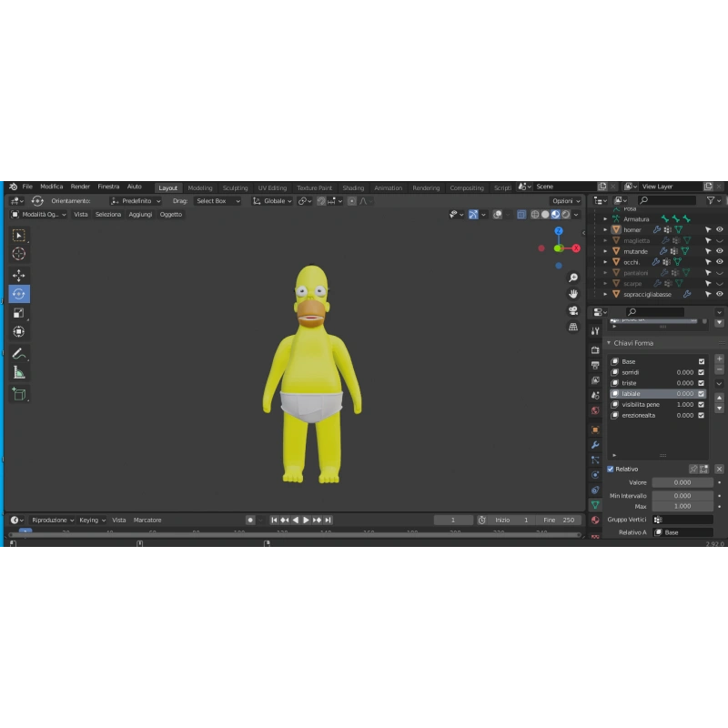Click the Min Intervallo slider field

coord(682,495)
